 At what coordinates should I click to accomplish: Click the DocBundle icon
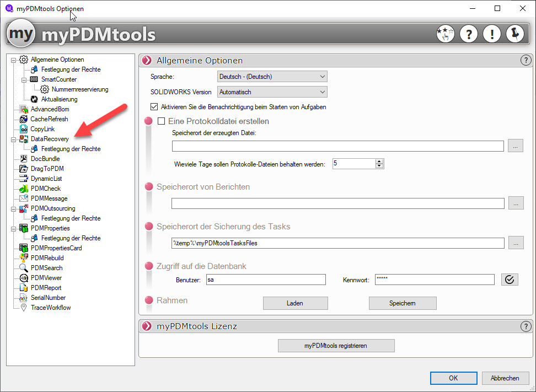pyautogui.click(x=24, y=159)
